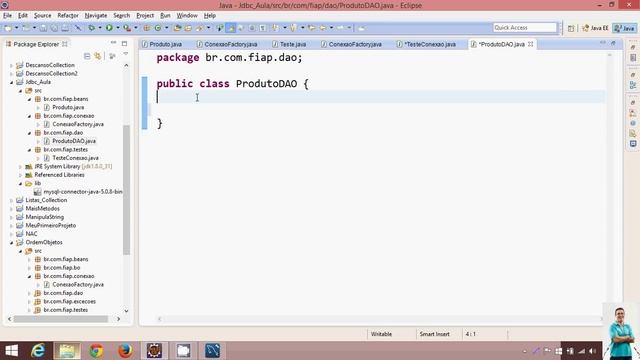Open the Source menu
Screen dimensions: 640x360
tap(42, 16)
